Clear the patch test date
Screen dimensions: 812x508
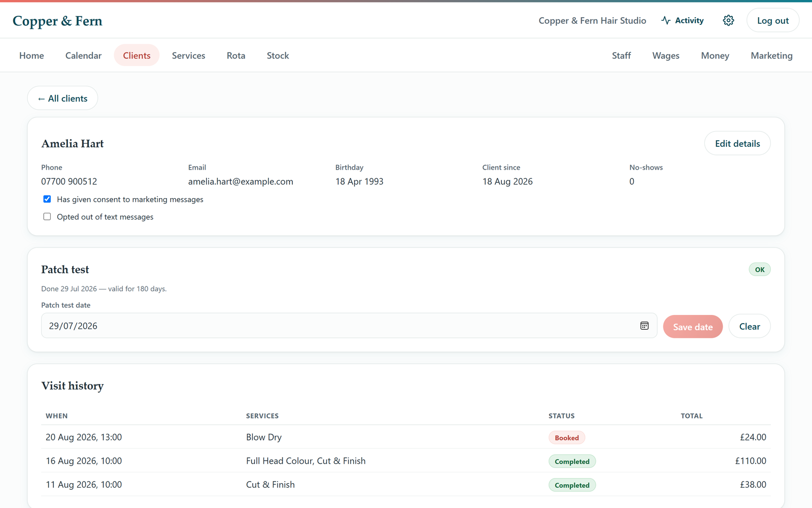(x=750, y=326)
